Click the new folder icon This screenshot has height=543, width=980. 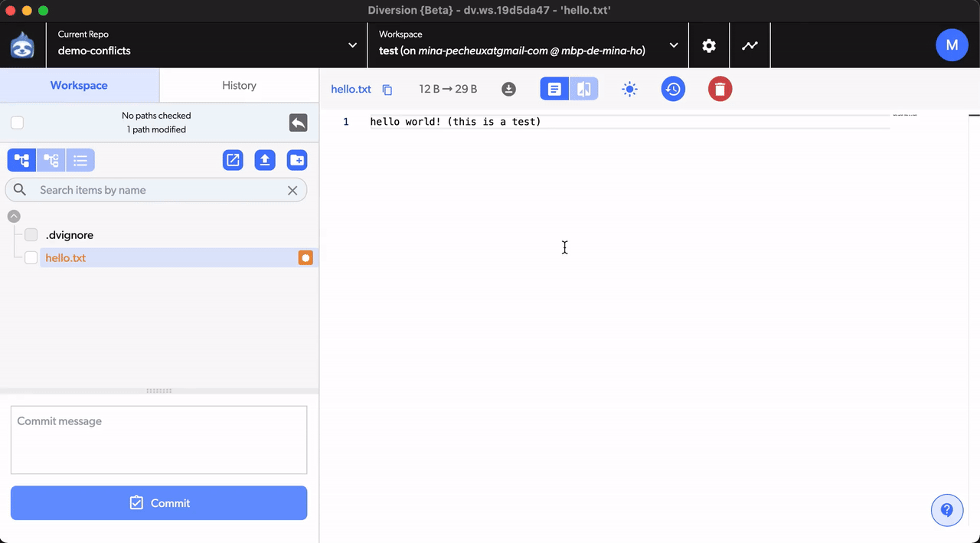coord(297,160)
